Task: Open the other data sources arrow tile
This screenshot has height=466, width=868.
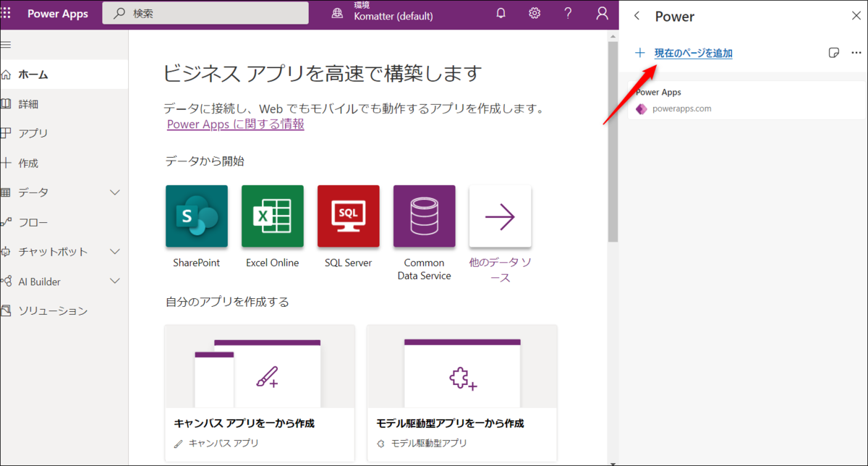Action: 501,216
